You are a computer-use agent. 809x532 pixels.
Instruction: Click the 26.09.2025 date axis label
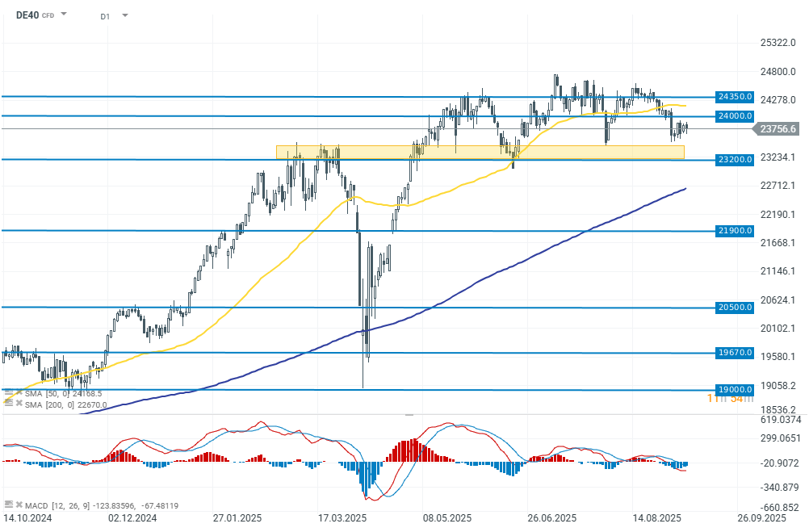pyautogui.click(x=761, y=517)
